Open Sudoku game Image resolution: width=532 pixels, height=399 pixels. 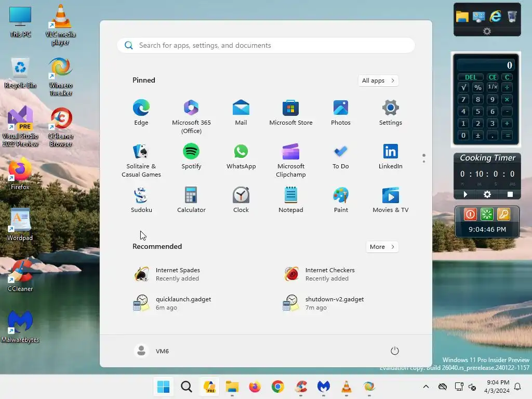(x=141, y=200)
